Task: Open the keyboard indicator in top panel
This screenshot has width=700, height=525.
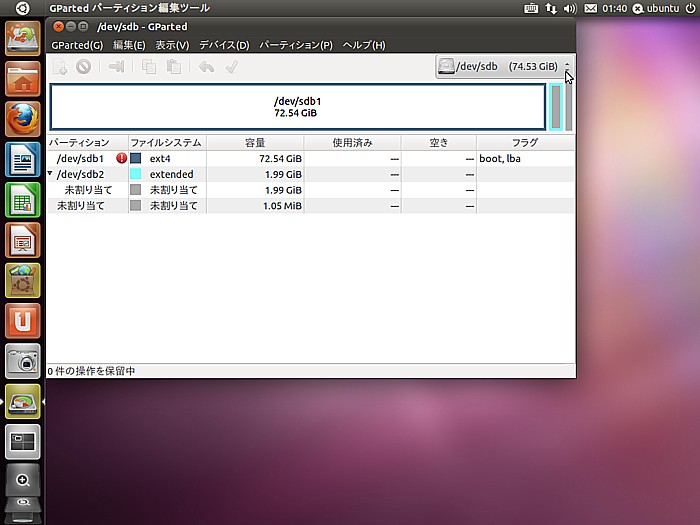Action: click(530, 8)
